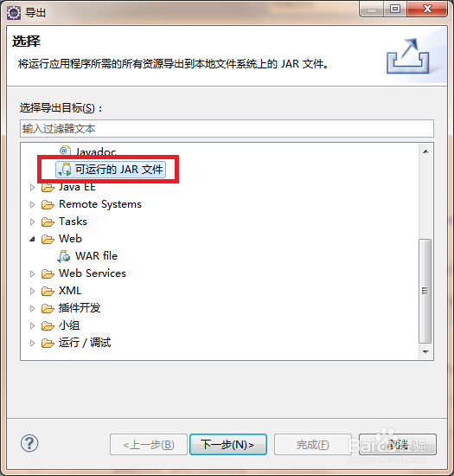Select the 小组 tree item

[x=69, y=325]
